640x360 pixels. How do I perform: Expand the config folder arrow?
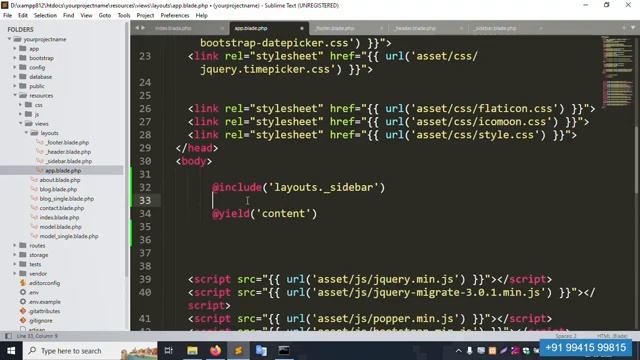pyautogui.click(x=15, y=67)
